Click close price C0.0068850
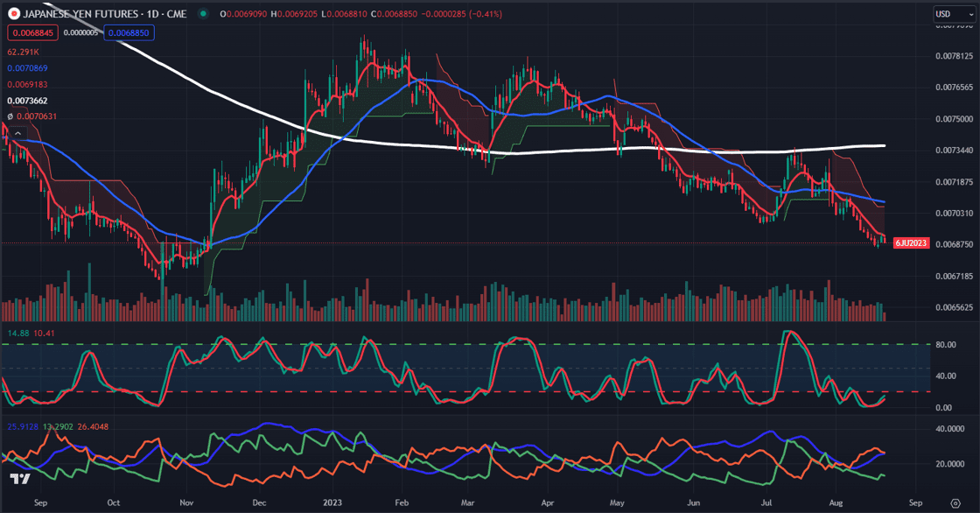 point(394,14)
